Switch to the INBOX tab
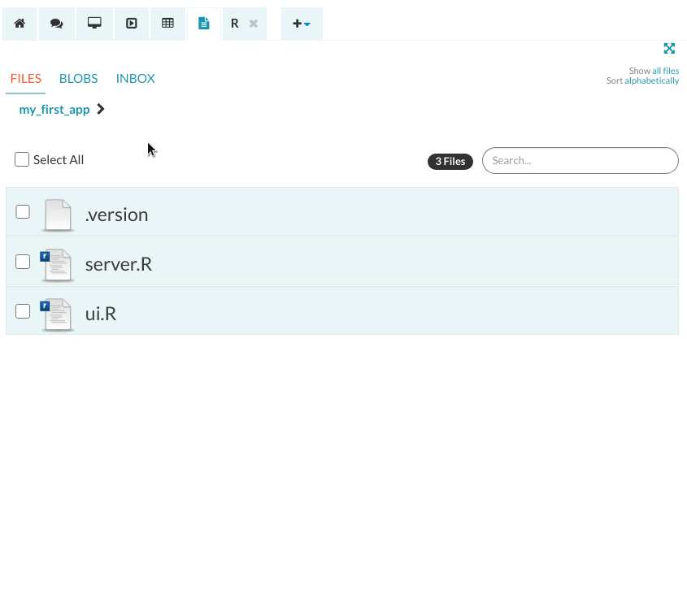The width and height of the screenshot is (687, 616). 135,79
